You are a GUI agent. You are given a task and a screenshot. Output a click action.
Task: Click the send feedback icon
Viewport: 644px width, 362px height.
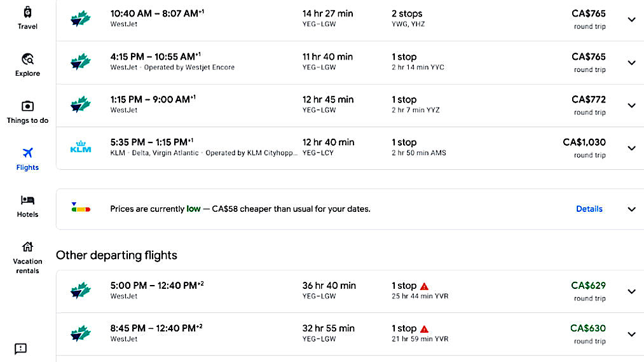point(20,349)
